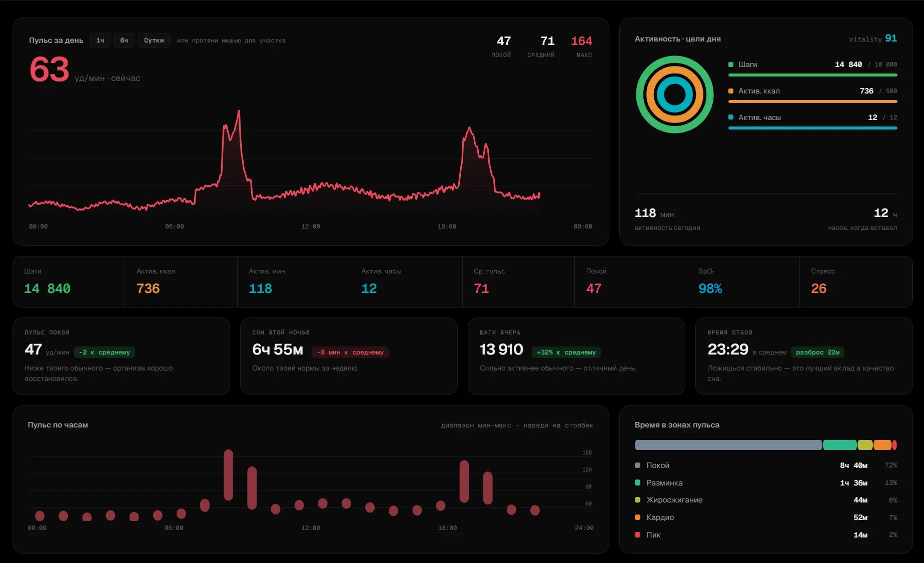The height and width of the screenshot is (563, 924).
Task: Click the green Шаги legend dot
Action: (x=731, y=64)
